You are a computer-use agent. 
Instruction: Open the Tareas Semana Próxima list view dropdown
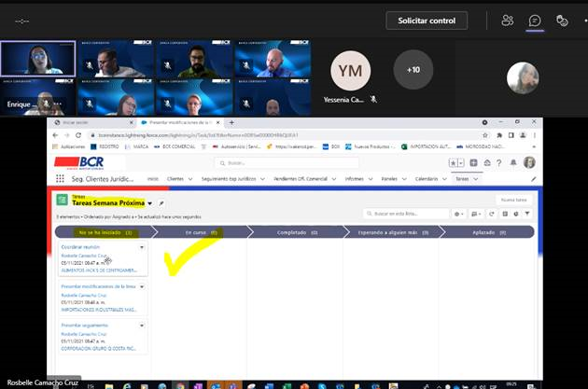[150, 203]
